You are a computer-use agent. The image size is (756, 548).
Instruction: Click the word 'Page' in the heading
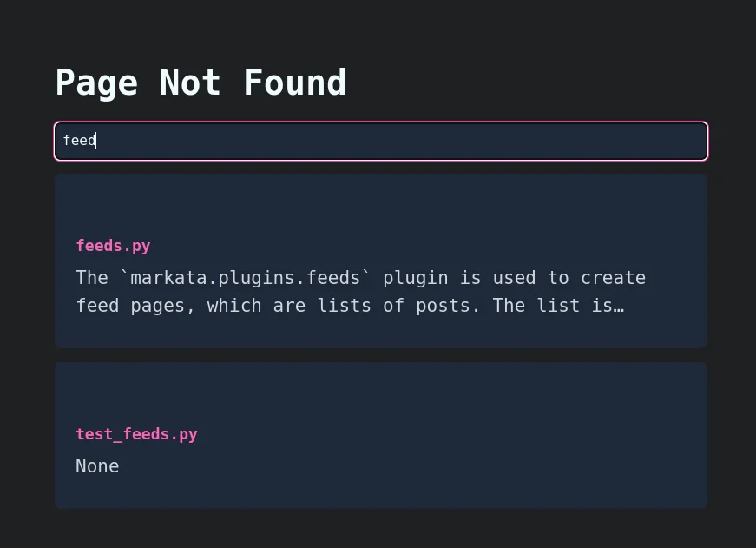coord(96,83)
